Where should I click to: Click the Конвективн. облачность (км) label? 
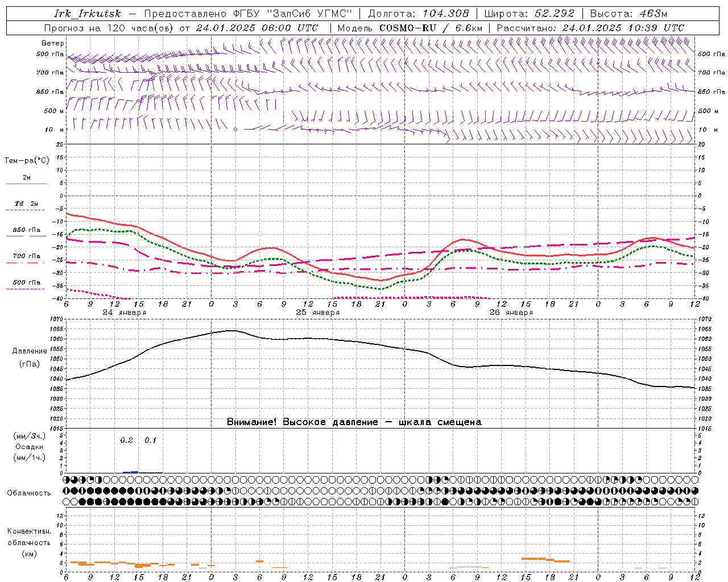29,542
